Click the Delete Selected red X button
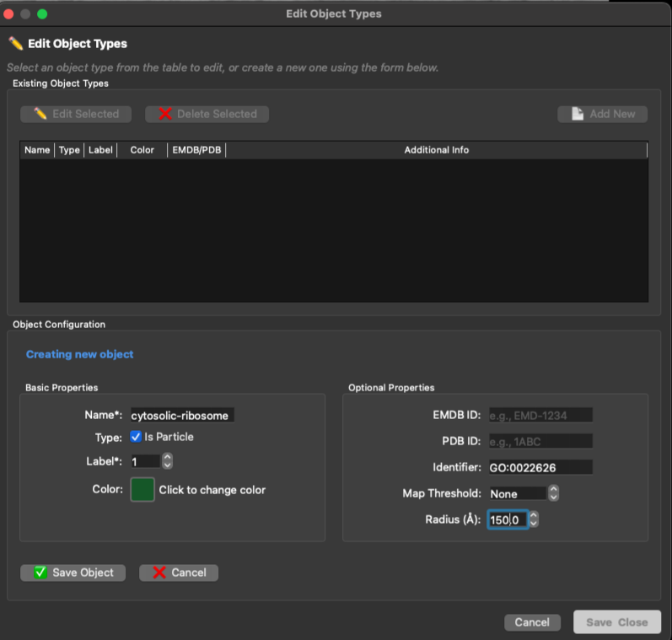 (x=207, y=114)
